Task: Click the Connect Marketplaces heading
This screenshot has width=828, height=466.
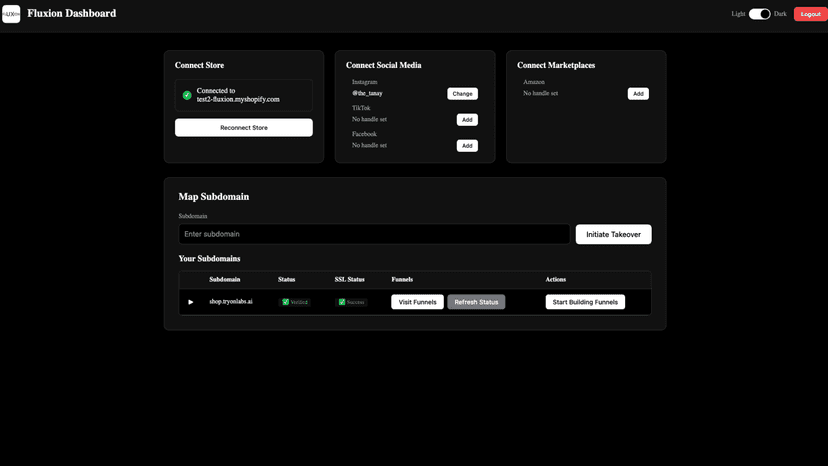Action: 556,66
